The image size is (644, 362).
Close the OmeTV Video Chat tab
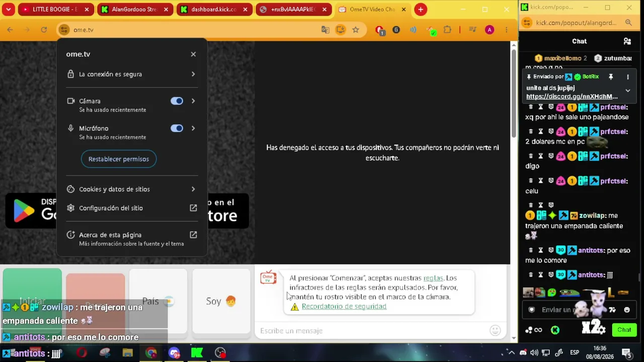(x=404, y=9)
